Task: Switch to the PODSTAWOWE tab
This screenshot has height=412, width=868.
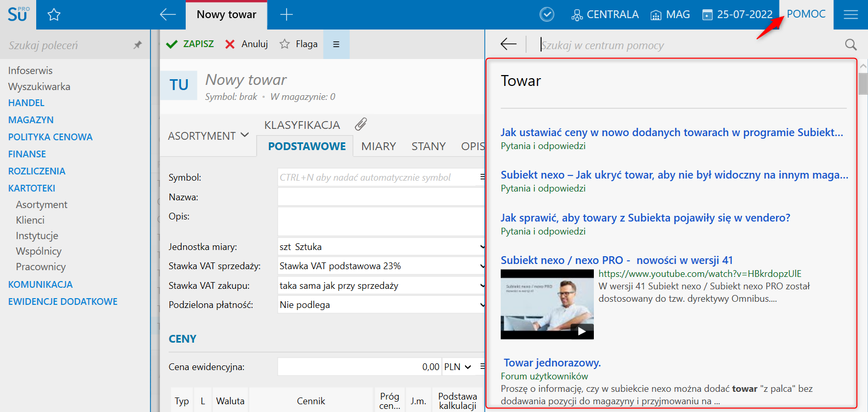Action: point(307,146)
